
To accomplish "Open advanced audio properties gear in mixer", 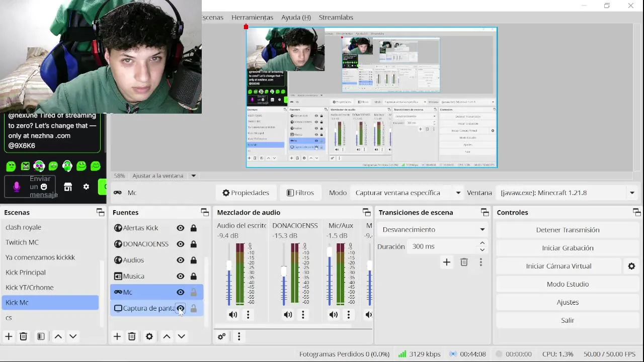I will coord(221,336).
